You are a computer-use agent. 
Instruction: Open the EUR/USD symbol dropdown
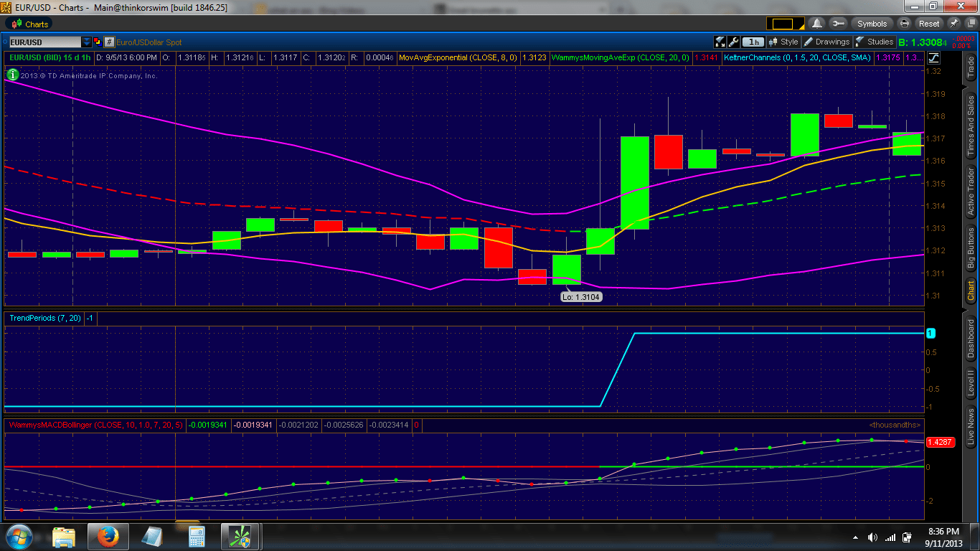point(86,42)
